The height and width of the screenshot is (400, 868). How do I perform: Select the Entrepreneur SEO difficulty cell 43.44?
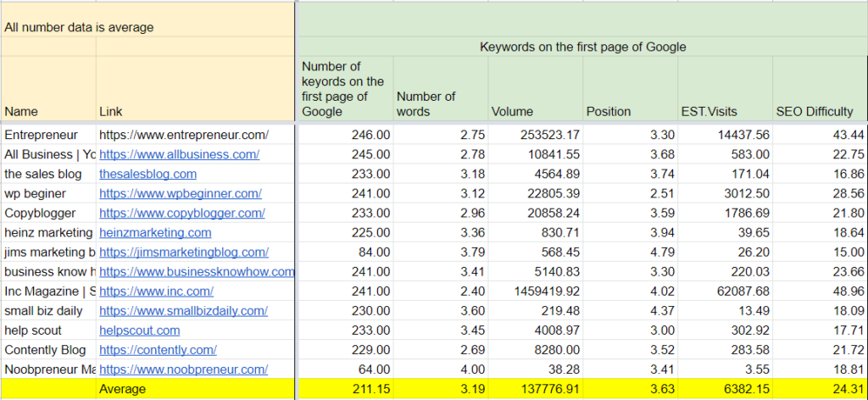tap(820, 135)
